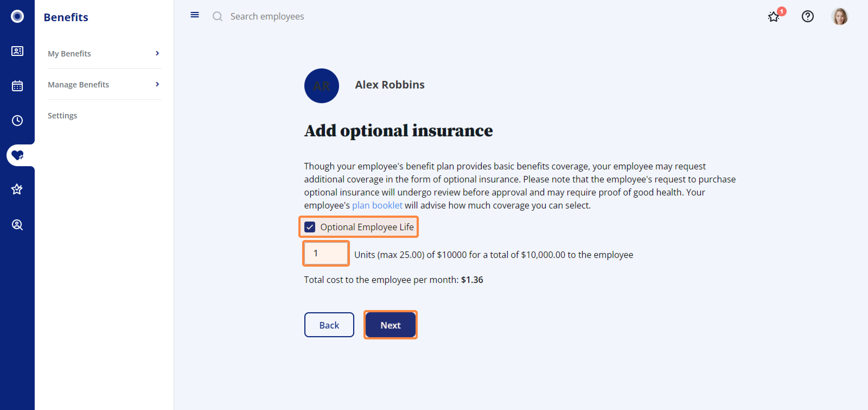Expand My Benefits chevron
Image resolution: width=868 pixels, height=410 pixels.
pyautogui.click(x=157, y=53)
